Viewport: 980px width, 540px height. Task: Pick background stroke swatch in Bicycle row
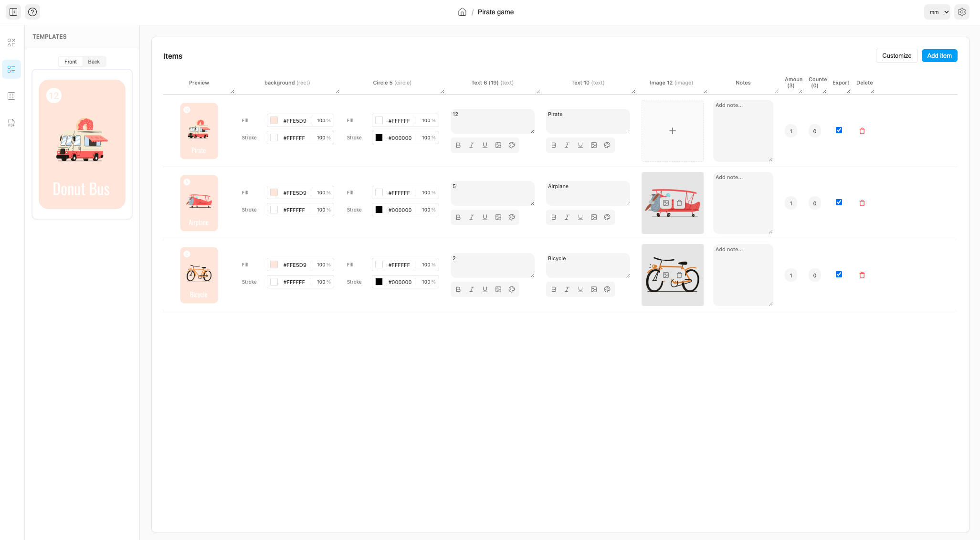point(274,282)
